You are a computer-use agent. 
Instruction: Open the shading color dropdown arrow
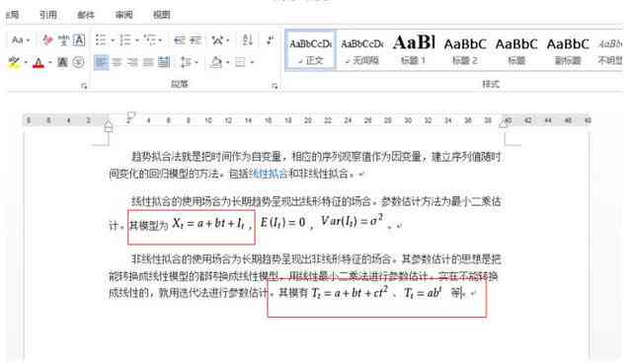pyautogui.click(x=227, y=62)
